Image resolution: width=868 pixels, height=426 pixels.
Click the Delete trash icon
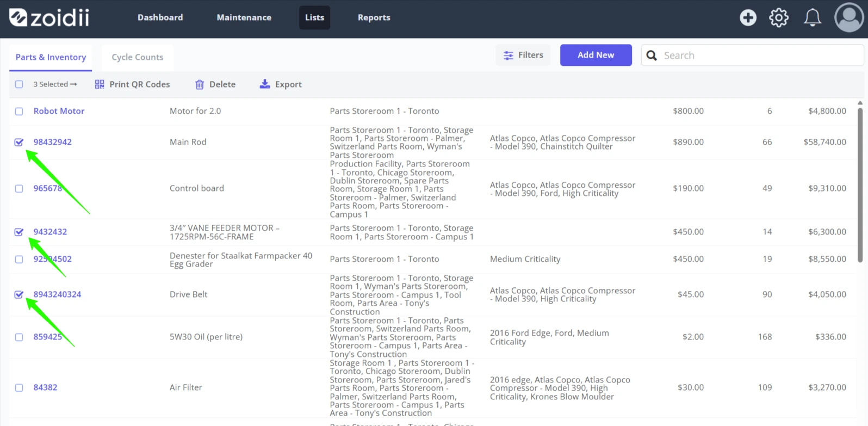tap(200, 84)
